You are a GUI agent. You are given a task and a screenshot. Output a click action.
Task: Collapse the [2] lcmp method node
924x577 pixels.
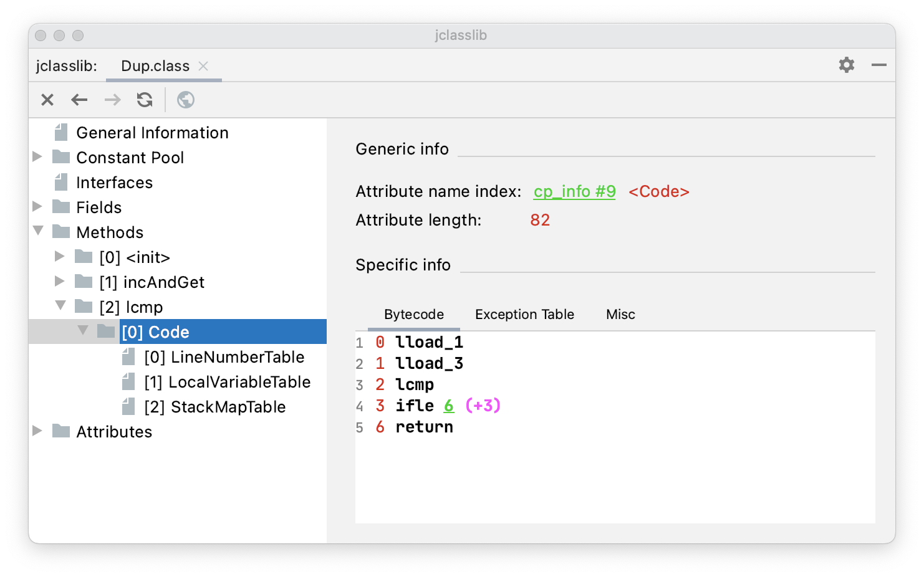tap(60, 305)
